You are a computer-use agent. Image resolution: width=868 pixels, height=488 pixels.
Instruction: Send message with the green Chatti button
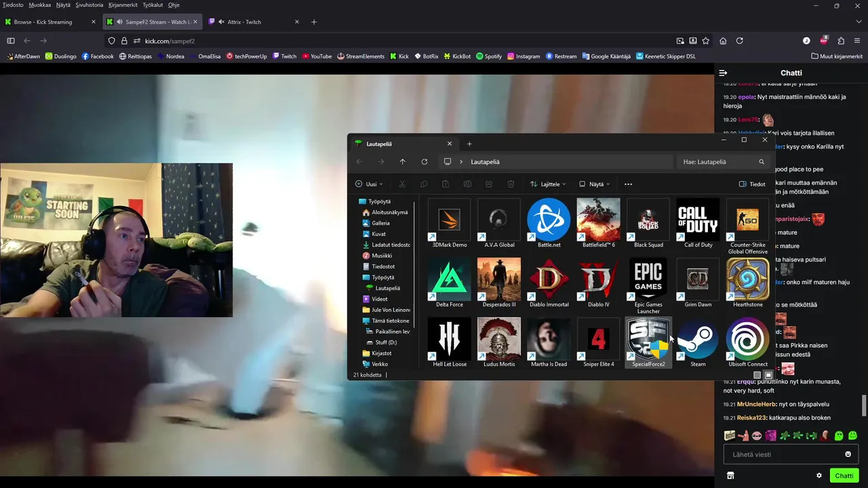[x=844, y=476]
